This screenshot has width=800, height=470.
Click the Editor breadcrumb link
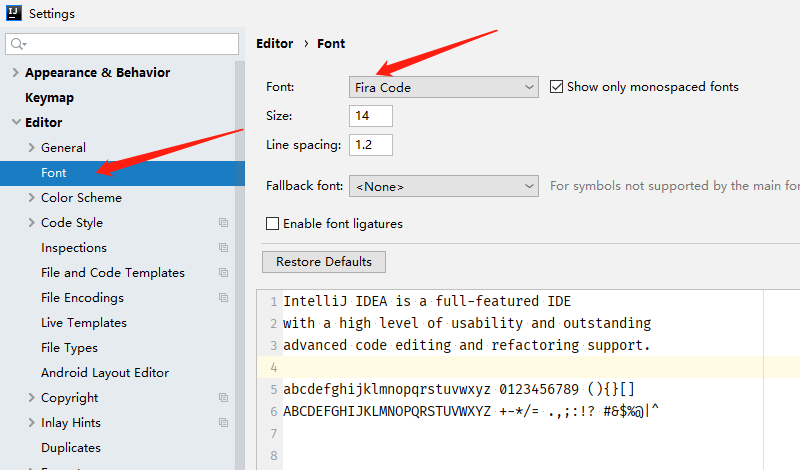click(x=274, y=43)
